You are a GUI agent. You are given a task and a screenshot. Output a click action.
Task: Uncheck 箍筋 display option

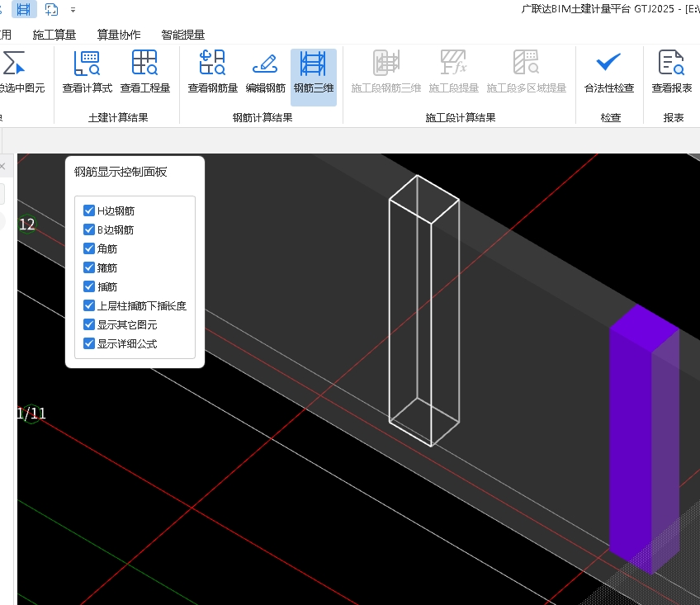coord(89,267)
